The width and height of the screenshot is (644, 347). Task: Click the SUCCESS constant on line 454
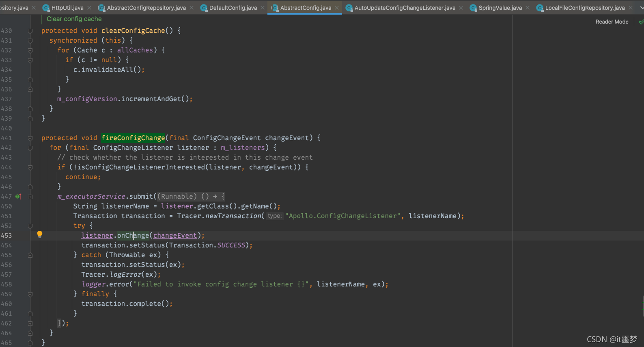point(231,245)
